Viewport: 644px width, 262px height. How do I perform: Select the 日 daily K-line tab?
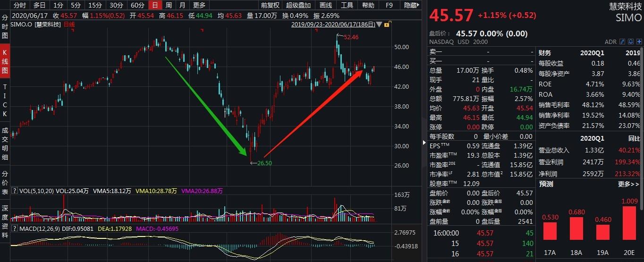coord(154,5)
